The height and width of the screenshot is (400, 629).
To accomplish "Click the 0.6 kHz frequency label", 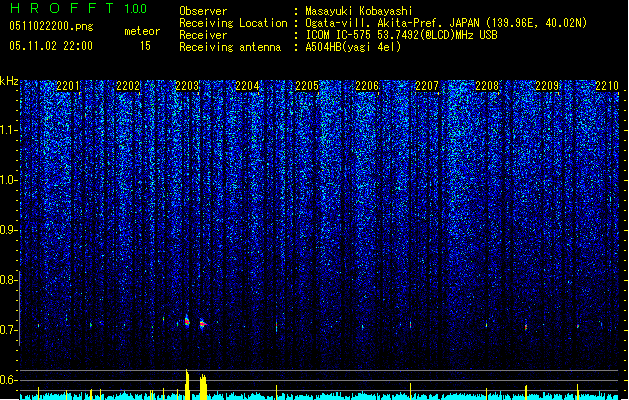I will (x=7, y=380).
